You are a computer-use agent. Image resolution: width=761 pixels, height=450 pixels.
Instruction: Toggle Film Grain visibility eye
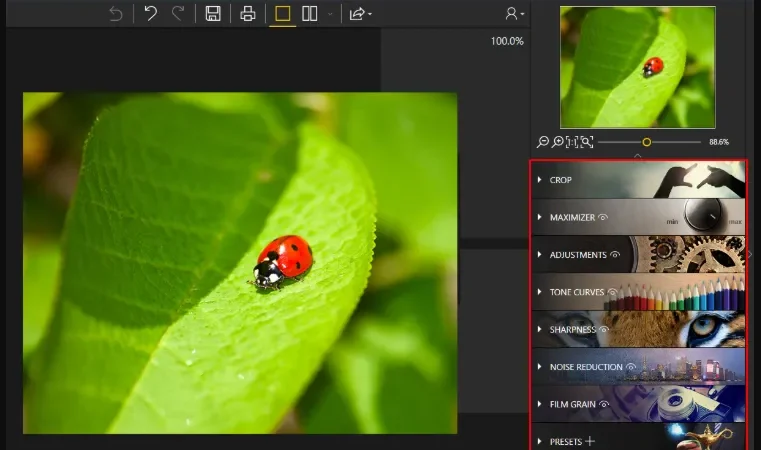tap(604, 403)
